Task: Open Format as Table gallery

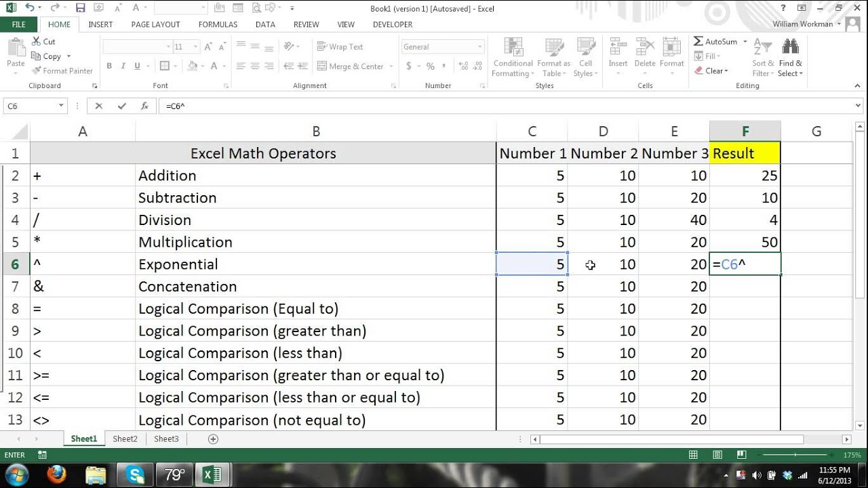Action: pyautogui.click(x=554, y=58)
